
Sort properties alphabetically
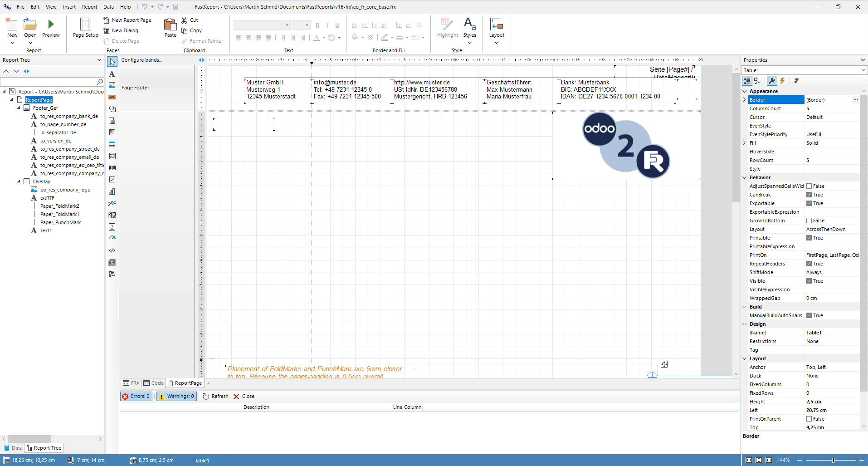point(758,81)
